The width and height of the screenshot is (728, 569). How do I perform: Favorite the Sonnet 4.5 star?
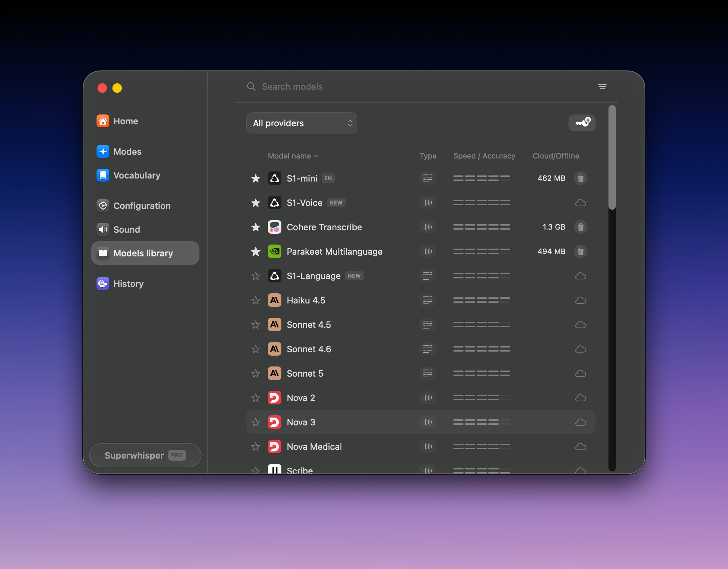pyautogui.click(x=256, y=324)
